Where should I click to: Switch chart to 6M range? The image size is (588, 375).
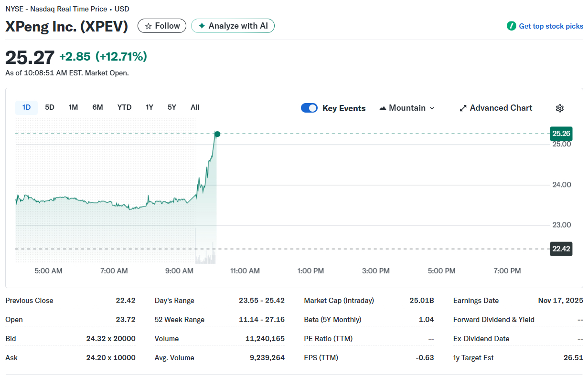(97, 107)
